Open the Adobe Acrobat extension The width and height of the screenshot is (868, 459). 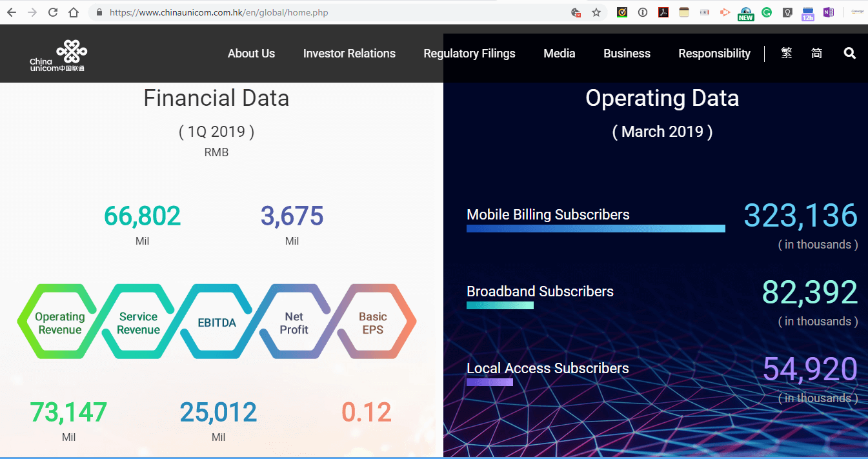663,12
